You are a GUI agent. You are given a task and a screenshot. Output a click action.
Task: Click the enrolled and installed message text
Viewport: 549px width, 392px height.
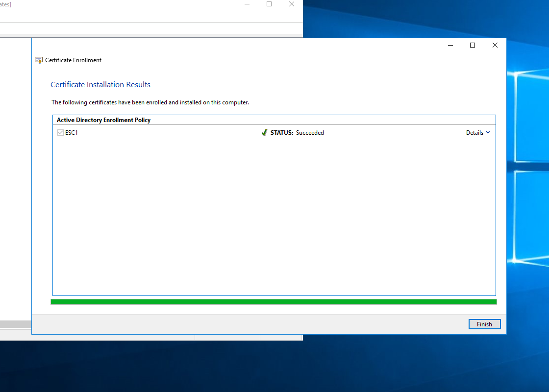tap(150, 102)
